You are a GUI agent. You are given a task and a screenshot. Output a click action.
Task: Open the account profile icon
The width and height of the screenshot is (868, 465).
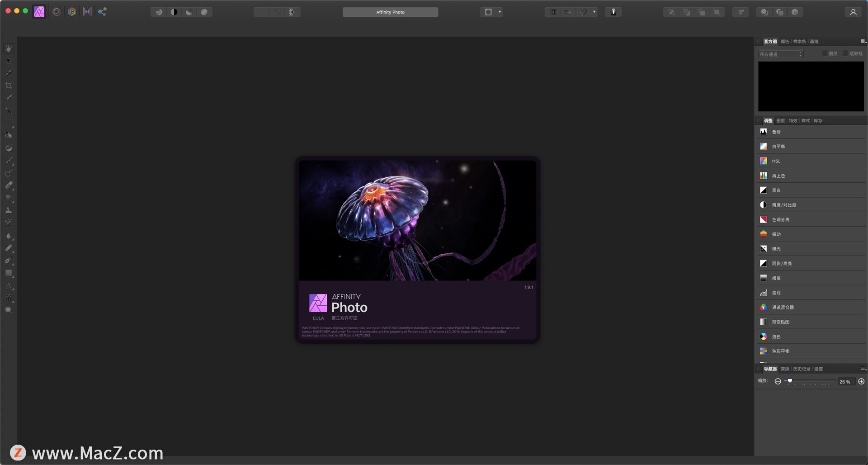pyautogui.click(x=853, y=12)
